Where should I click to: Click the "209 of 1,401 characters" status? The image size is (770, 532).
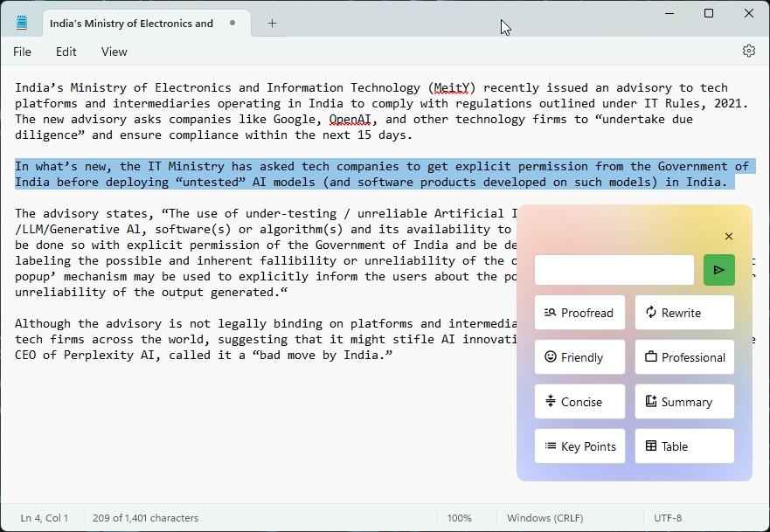(x=145, y=518)
